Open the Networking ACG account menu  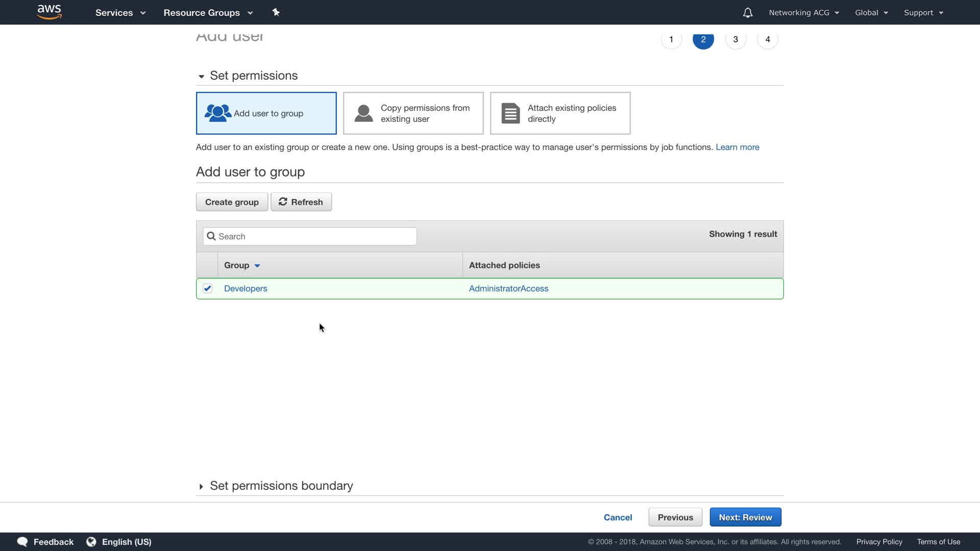point(804,13)
